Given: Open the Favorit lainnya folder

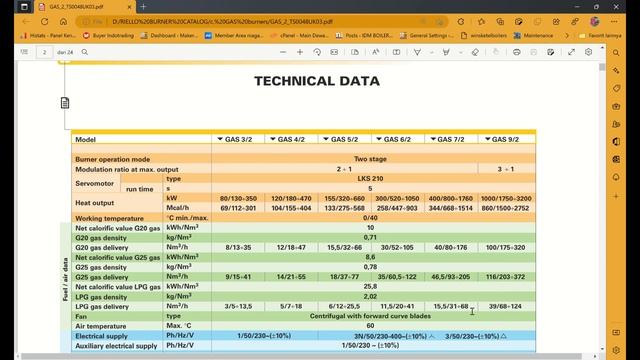Looking at the screenshot, I should [600, 36].
